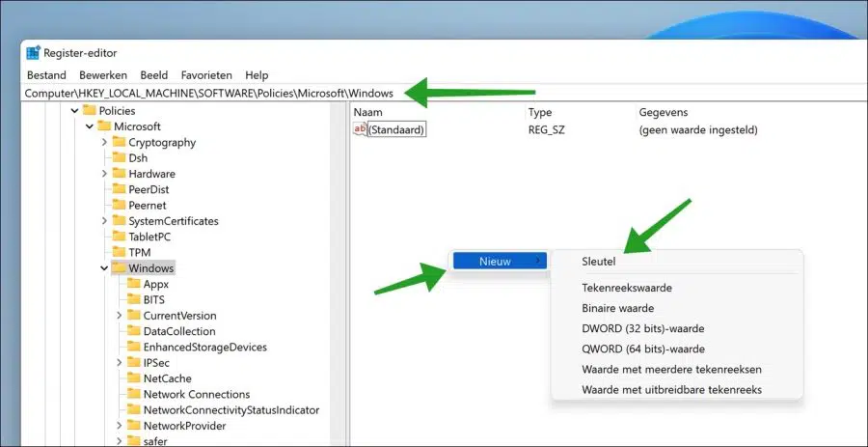Expand the Hardware key

click(x=104, y=174)
